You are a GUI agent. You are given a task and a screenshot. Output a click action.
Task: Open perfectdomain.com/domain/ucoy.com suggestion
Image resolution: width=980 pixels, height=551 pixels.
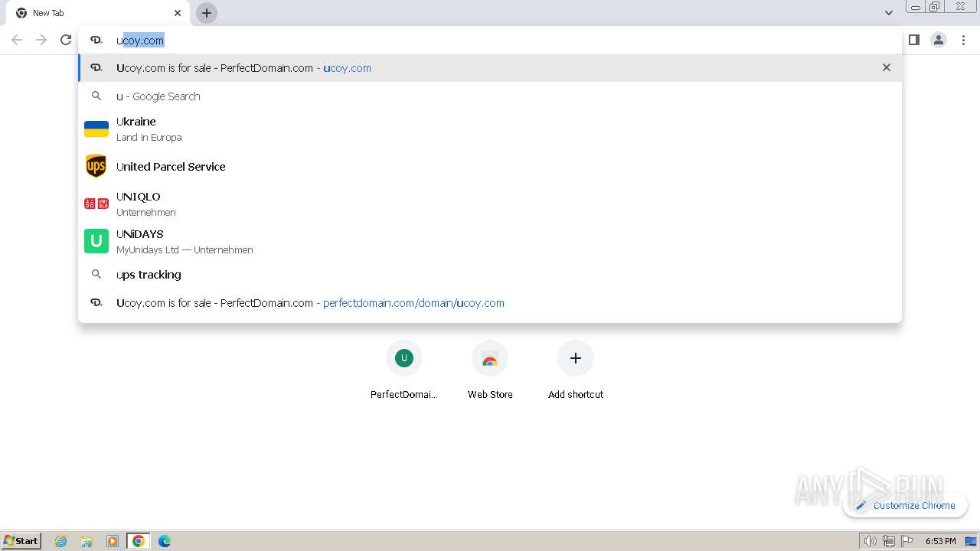pos(490,303)
